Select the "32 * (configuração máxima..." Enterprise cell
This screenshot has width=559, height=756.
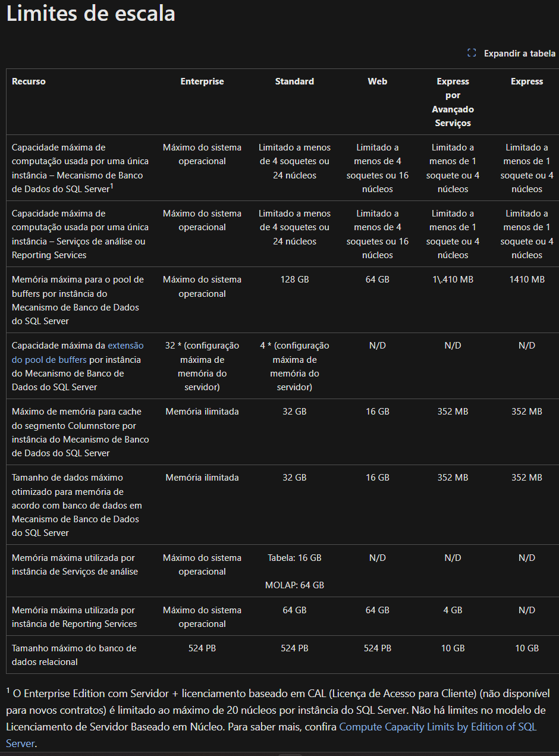pos(202,366)
